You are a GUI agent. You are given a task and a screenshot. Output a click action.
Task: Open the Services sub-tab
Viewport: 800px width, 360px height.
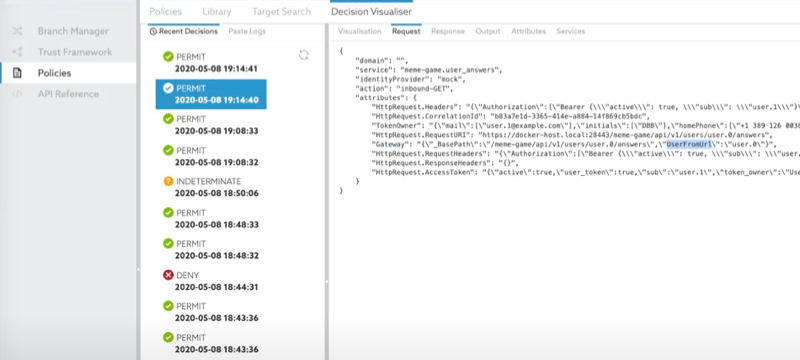click(570, 31)
